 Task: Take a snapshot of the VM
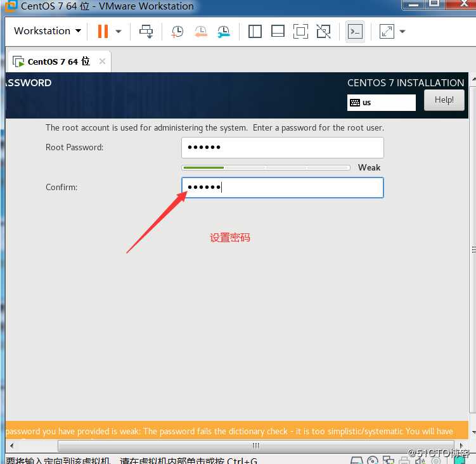pos(177,31)
